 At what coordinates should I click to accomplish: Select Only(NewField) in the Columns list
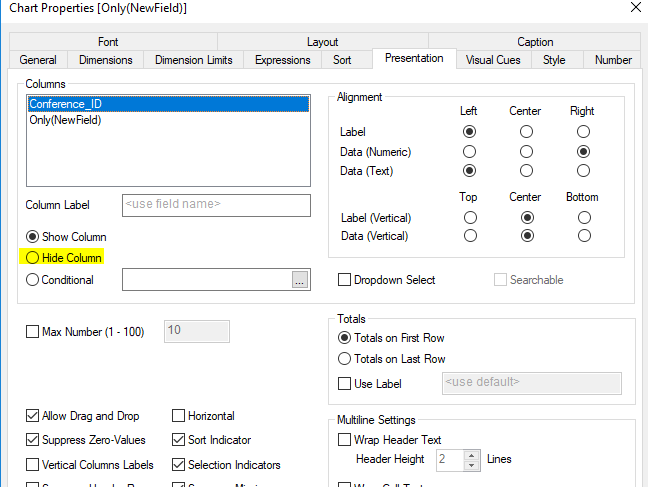point(66,120)
